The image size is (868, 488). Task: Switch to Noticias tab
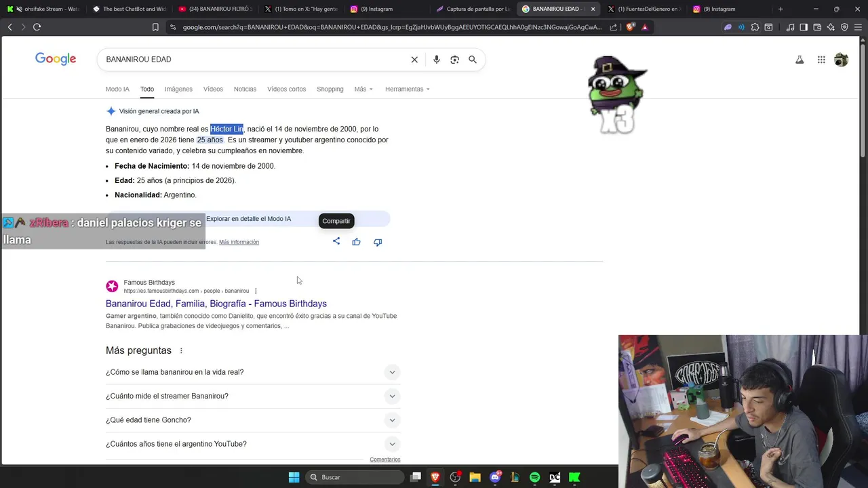(245, 89)
